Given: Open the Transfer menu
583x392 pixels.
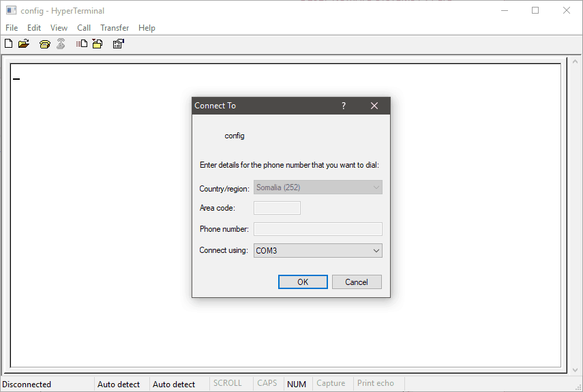Looking at the screenshot, I should point(115,28).
